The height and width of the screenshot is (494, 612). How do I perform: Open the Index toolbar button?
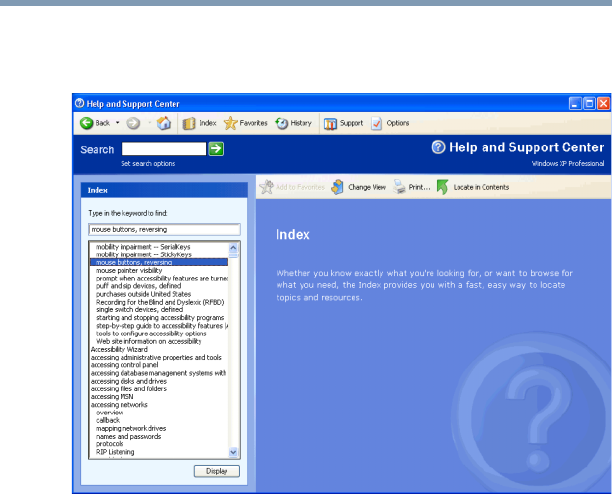click(x=198, y=124)
